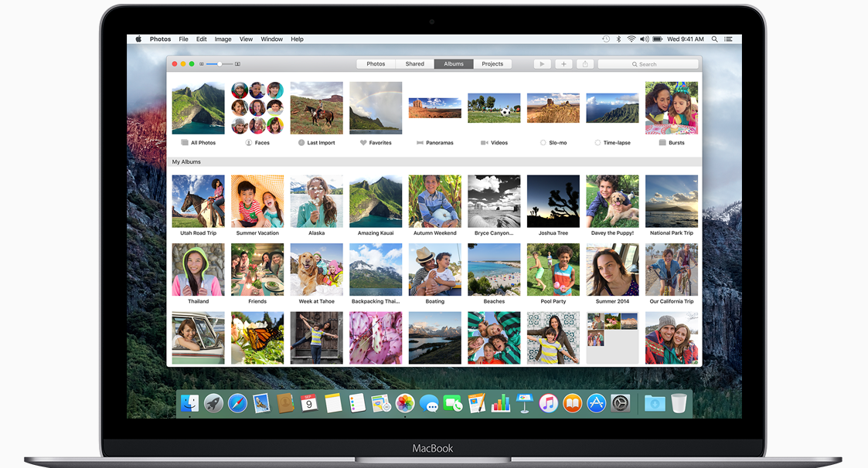This screenshot has width=868, height=468.
Task: Open the Pool Party album
Action: 553,270
